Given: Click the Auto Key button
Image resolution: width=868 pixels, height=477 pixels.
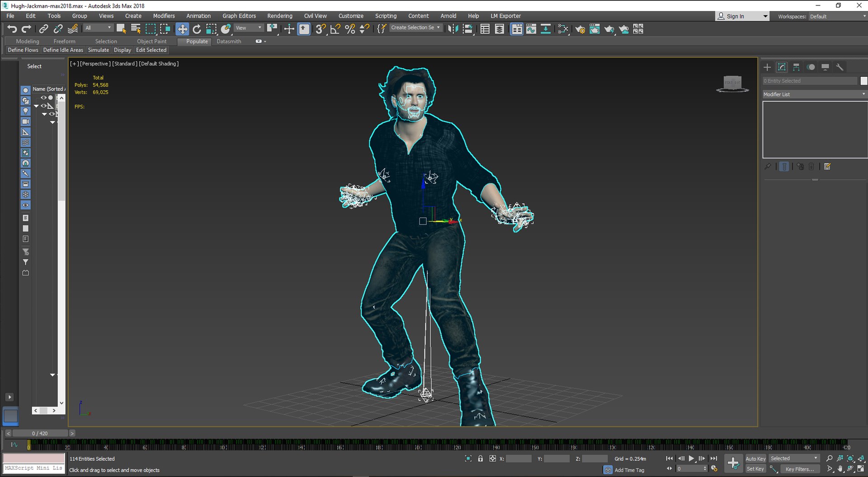Looking at the screenshot, I should pyautogui.click(x=755, y=459).
